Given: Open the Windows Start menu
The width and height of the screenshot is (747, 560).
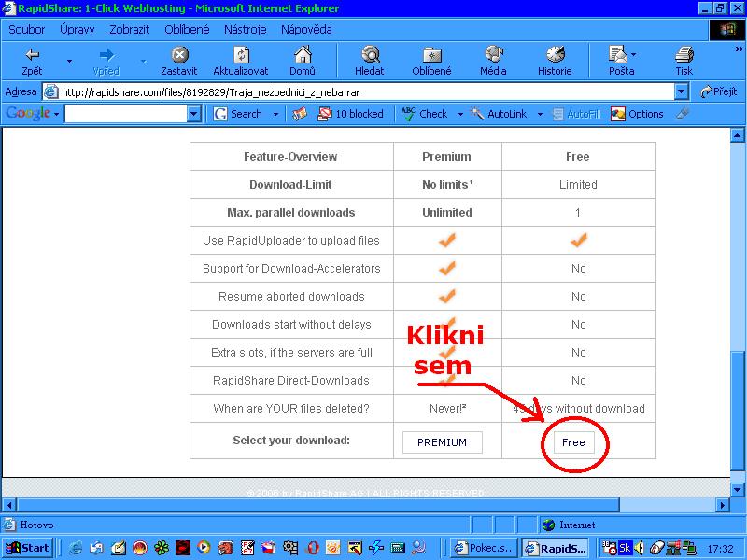Looking at the screenshot, I should [x=28, y=548].
